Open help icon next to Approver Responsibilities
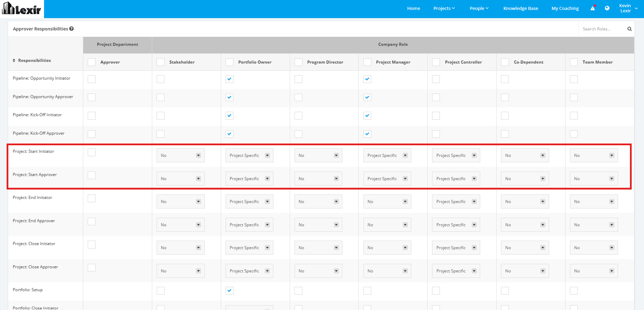This screenshot has width=644, height=310. click(x=72, y=29)
